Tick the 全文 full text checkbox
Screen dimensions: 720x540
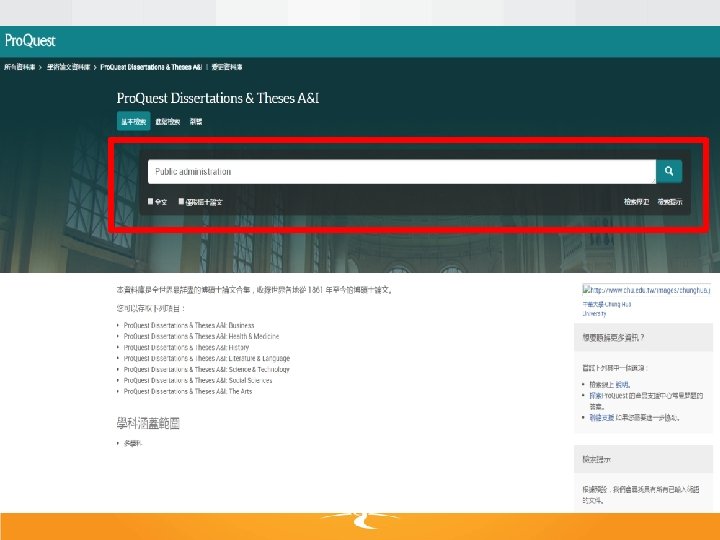point(150,201)
